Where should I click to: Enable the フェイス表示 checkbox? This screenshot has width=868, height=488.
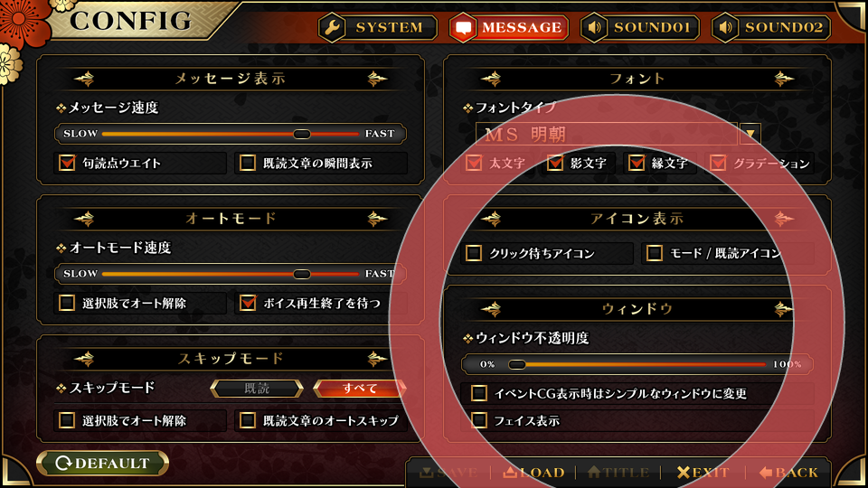[x=479, y=420]
